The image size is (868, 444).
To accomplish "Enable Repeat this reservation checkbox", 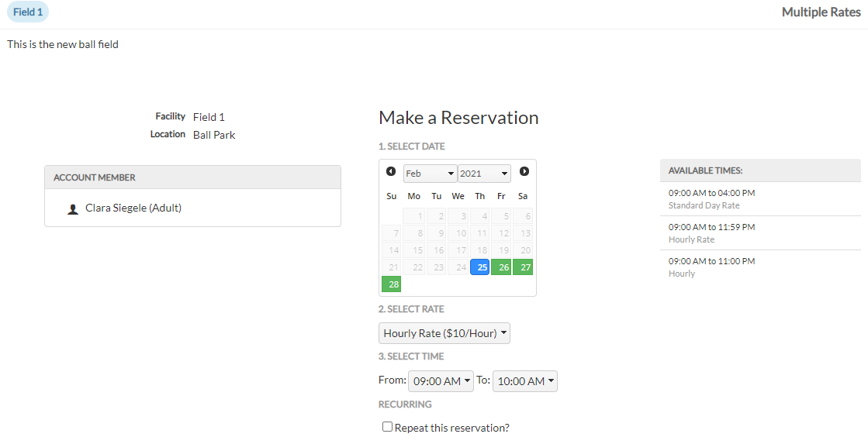I will [388, 427].
